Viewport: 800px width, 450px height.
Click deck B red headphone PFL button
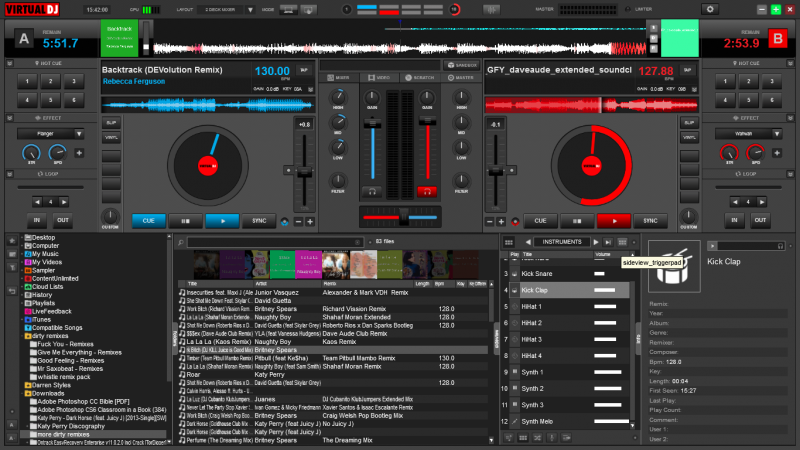tap(427, 192)
